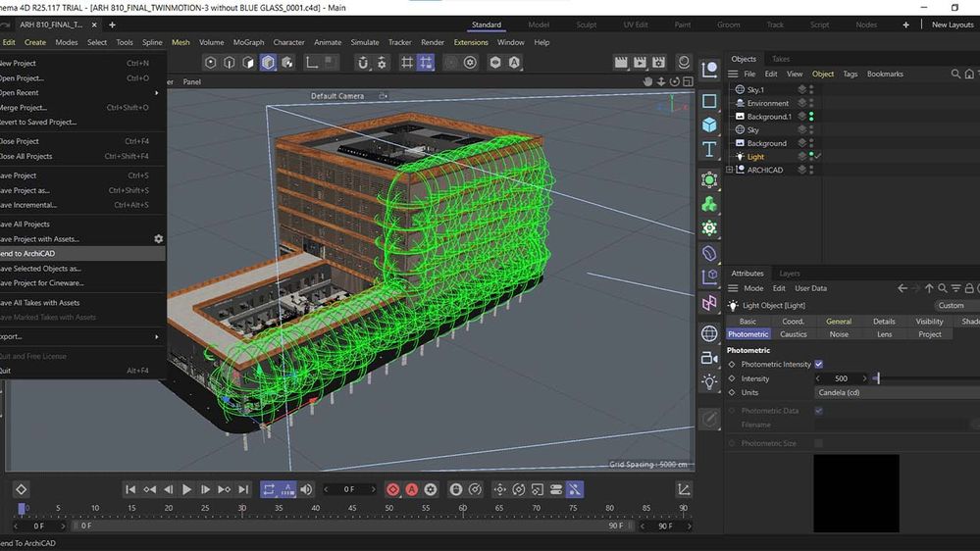This screenshot has width=980, height=551.
Task: Toggle sound playback speaker icon
Action: click(306, 490)
